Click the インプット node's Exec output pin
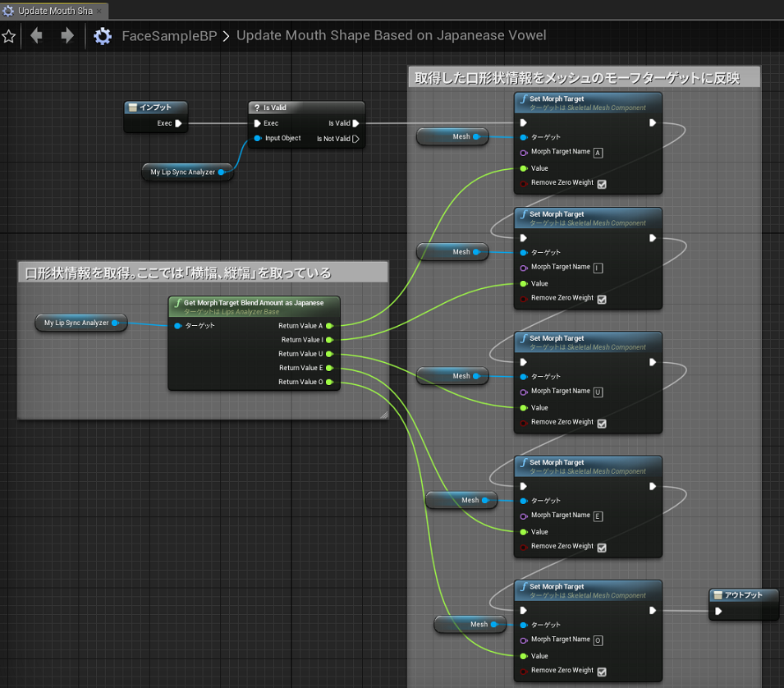 pos(178,123)
